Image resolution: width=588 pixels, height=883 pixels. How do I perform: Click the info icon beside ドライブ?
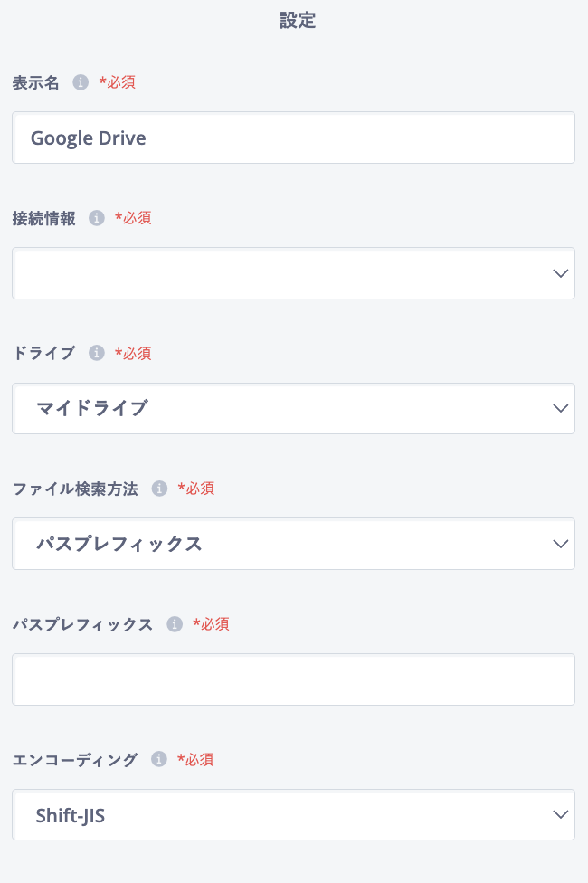pos(96,353)
